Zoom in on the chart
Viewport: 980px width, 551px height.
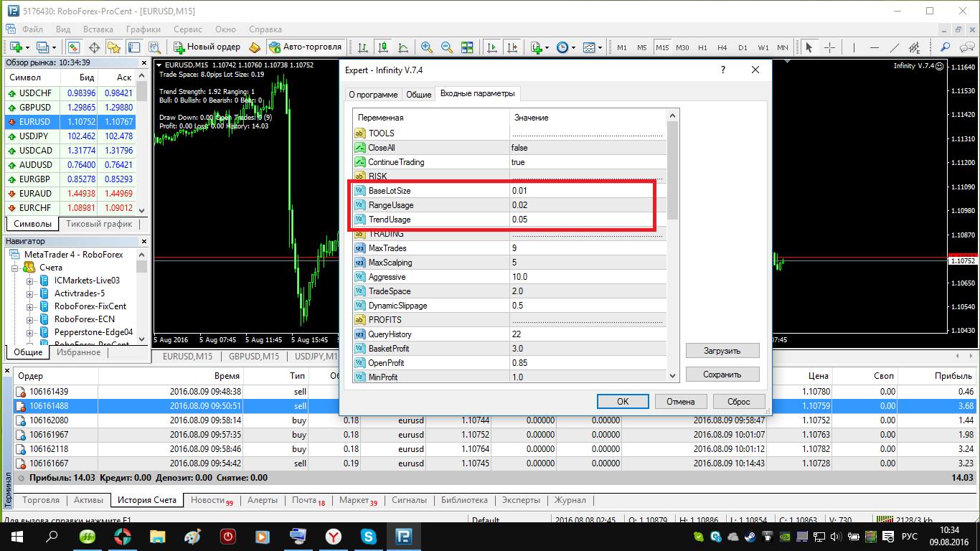(427, 47)
